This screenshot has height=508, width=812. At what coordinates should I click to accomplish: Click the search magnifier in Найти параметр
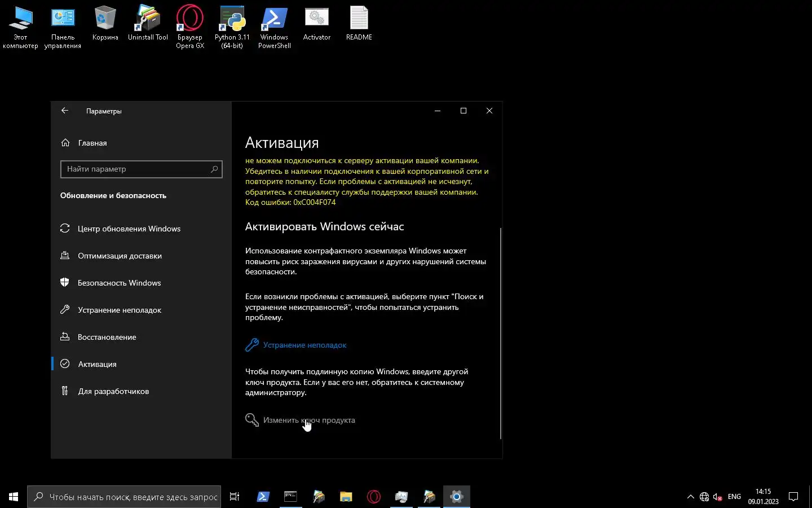click(x=214, y=169)
